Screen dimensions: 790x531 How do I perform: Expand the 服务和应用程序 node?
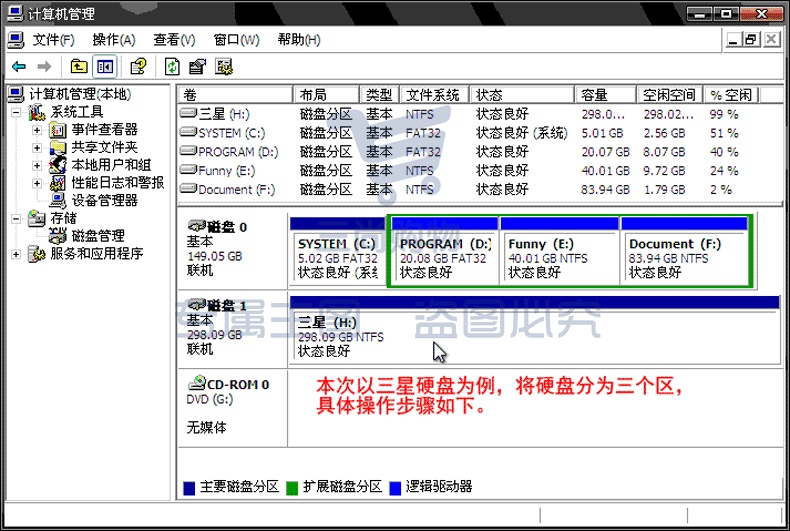16,254
